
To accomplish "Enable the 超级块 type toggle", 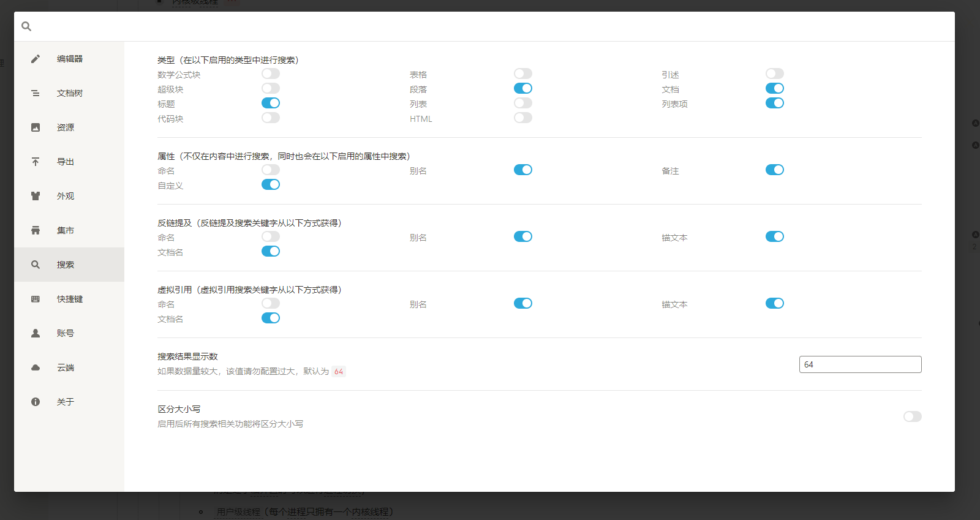I will 271,88.
